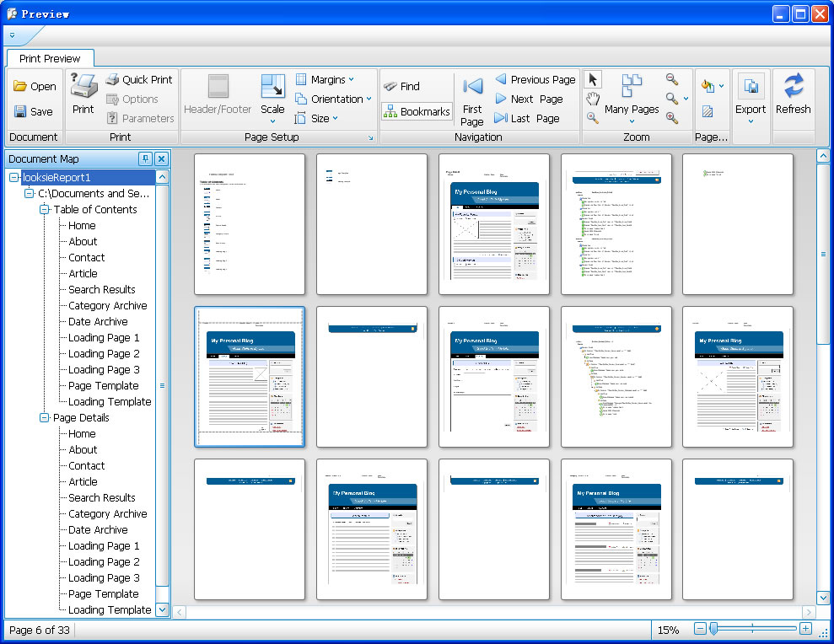Open the Orientation dropdown
The height and width of the screenshot is (644, 834).
(x=333, y=99)
